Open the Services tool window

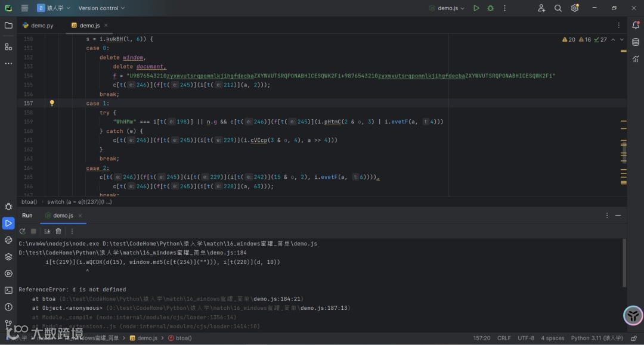(x=8, y=273)
